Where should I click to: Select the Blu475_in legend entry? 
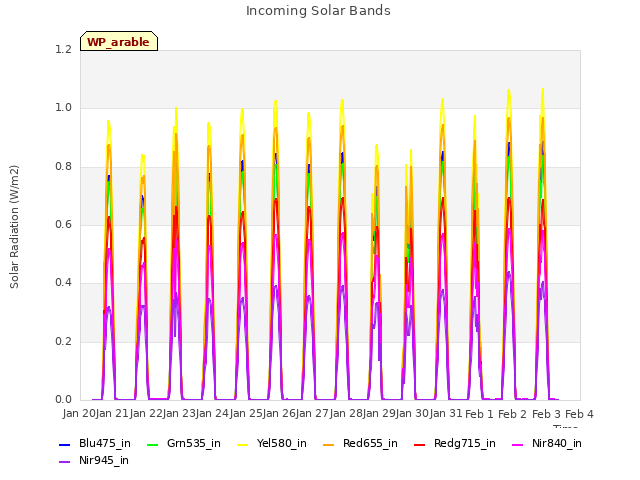pyautogui.click(x=95, y=444)
